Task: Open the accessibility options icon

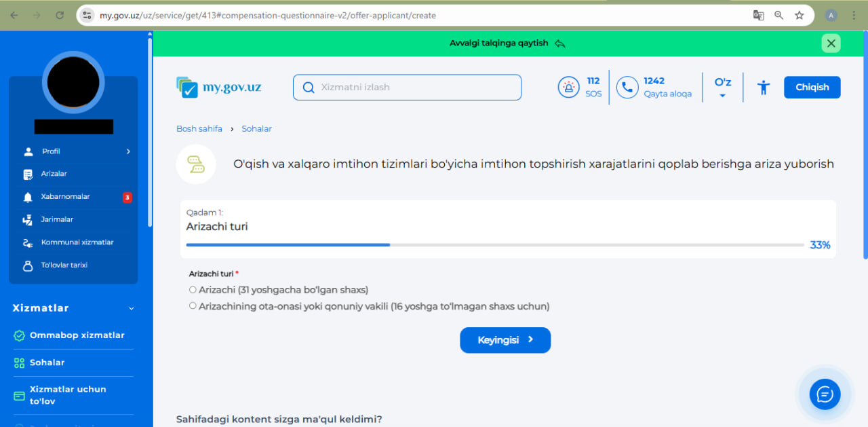Action: (x=764, y=88)
